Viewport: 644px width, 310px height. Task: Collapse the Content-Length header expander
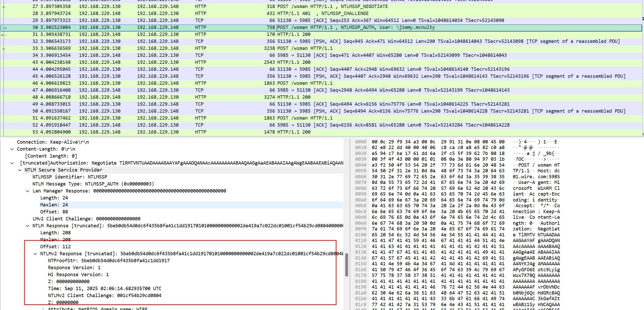tap(12, 149)
